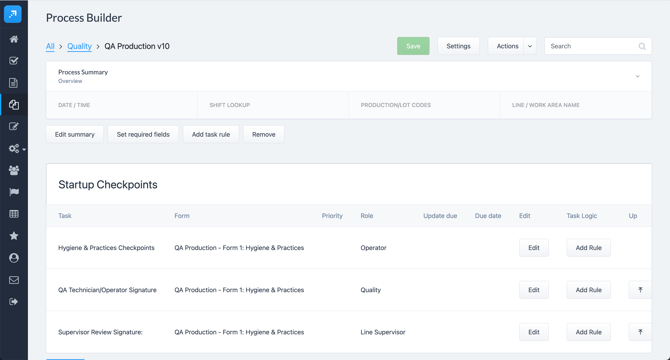670x360 pixels.
Task: Click the Supervisor Review Signature task name
Action: pyautogui.click(x=100, y=332)
